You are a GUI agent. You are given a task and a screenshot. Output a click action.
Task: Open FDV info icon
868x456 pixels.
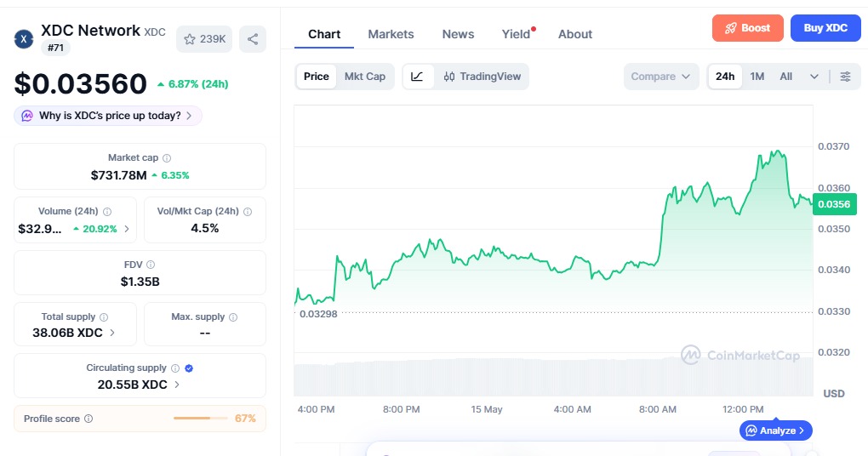(x=151, y=265)
